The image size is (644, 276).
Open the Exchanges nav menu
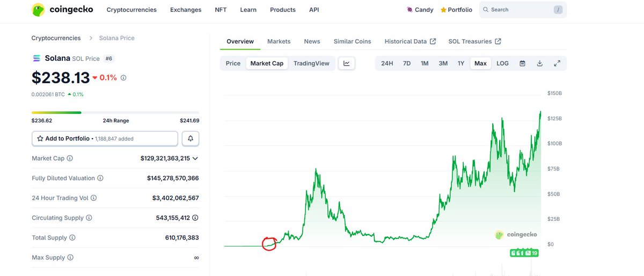186,10
